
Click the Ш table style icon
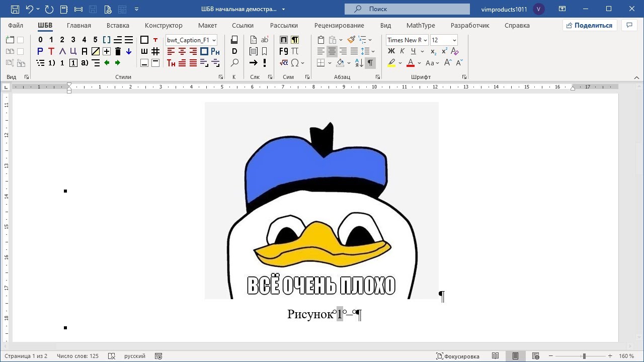(x=144, y=51)
